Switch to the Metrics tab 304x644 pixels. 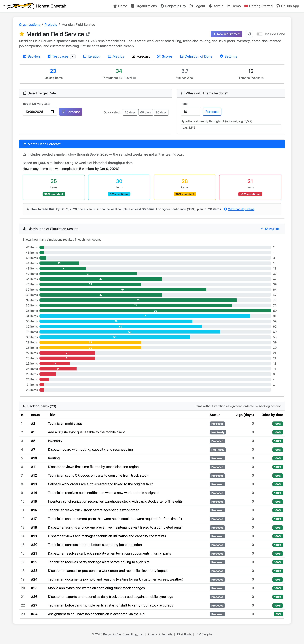pos(116,57)
